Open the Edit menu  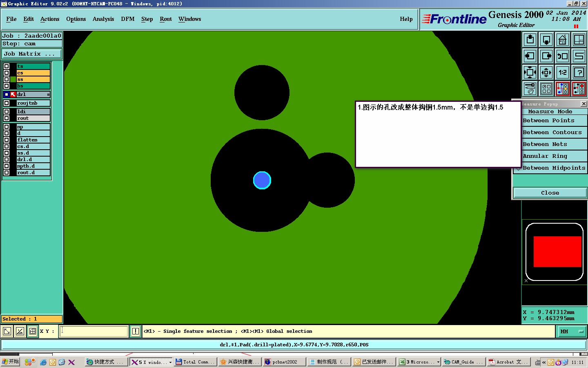[29, 19]
